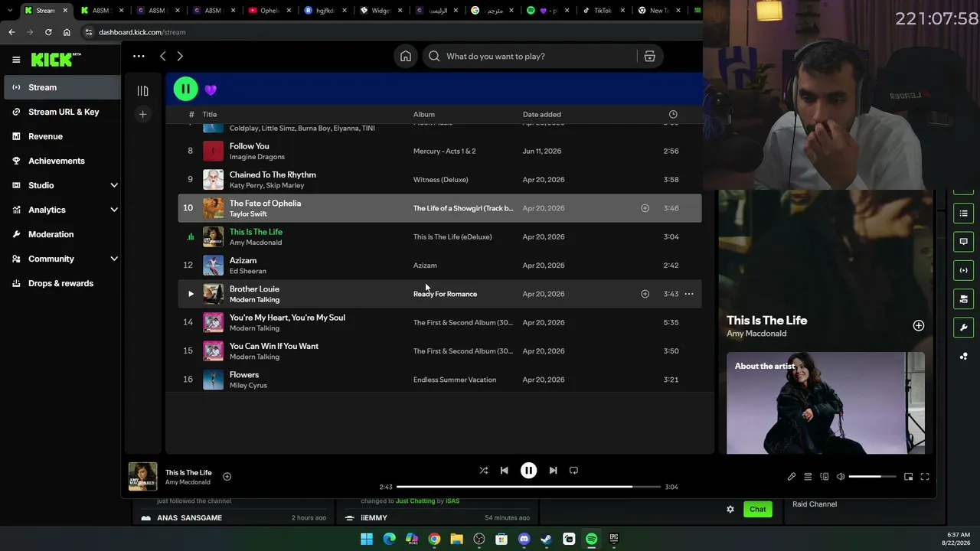Sort by duration clock icon header
The image size is (980, 551).
[673, 115]
